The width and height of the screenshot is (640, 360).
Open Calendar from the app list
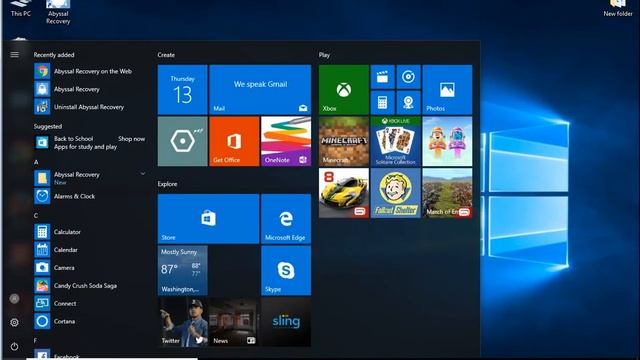click(90, 250)
